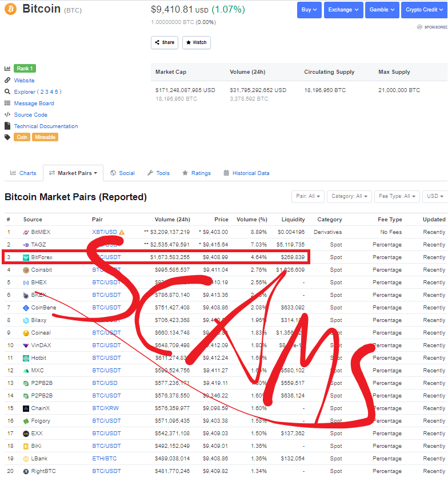
Task: Open the Crypto Credit dropdown button
Action: (425, 10)
